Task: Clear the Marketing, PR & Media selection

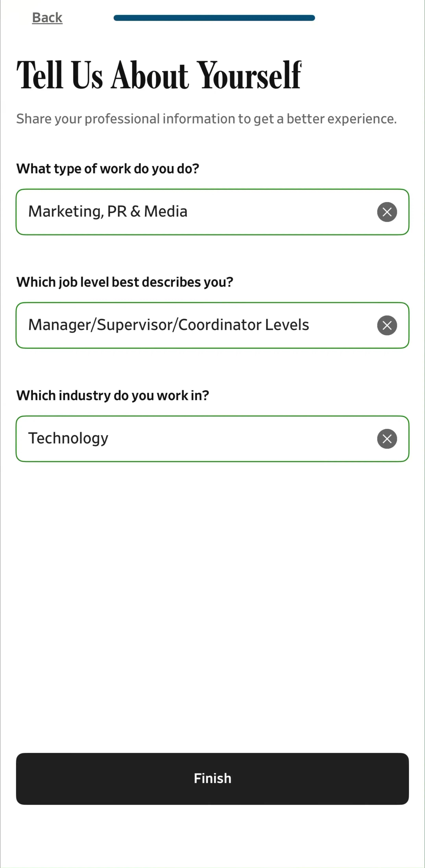Action: (x=387, y=212)
